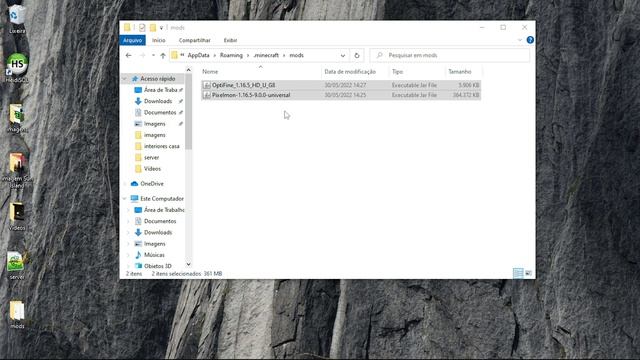
Task: Open the interiores casa folder
Action: [x=162, y=146]
